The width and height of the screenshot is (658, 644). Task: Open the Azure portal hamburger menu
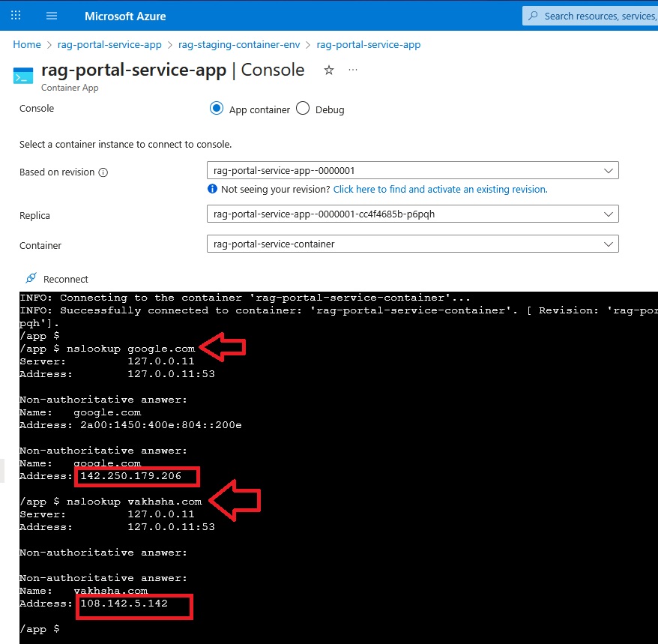tap(51, 15)
